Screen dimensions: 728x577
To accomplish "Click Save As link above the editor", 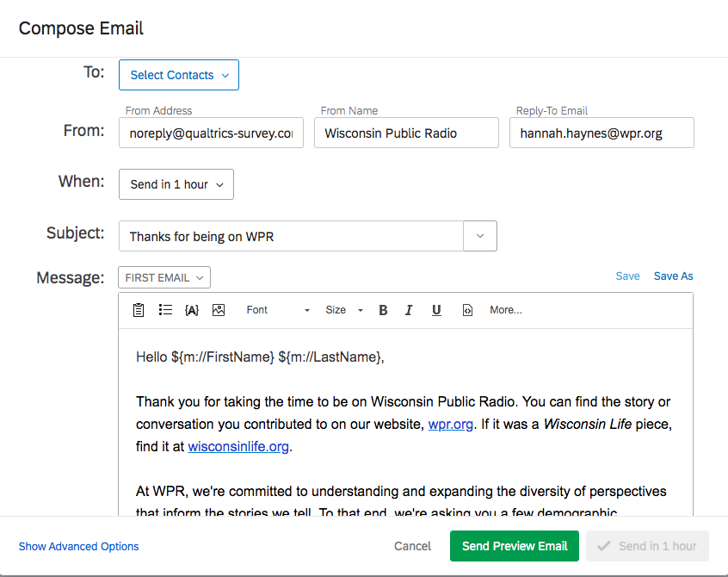I will [x=673, y=276].
